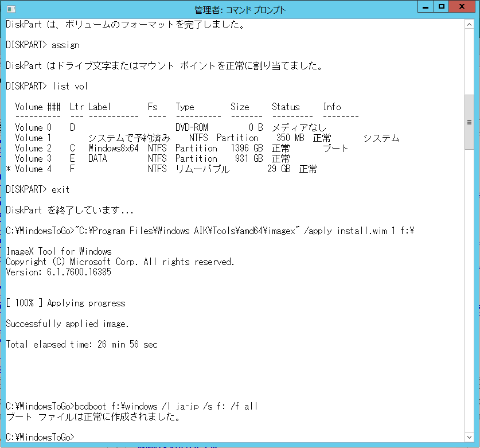Click the 'DISKPART> assign' line
Image resolution: width=480 pixels, height=448 pixels.
point(42,45)
